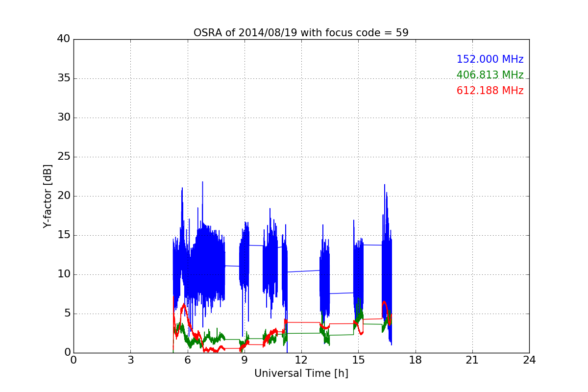Screen dimensions: 588x392
Task: Click the y-axis tick label 20
Action: coord(64,196)
